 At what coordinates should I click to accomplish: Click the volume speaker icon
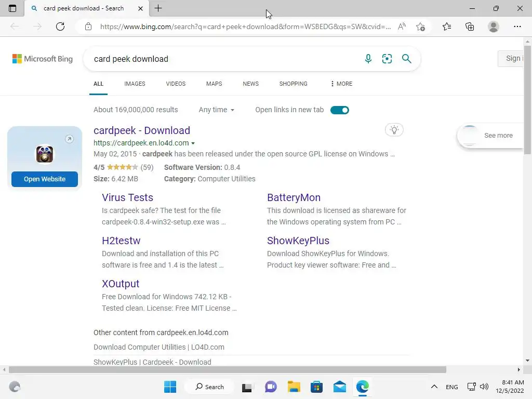click(484, 387)
